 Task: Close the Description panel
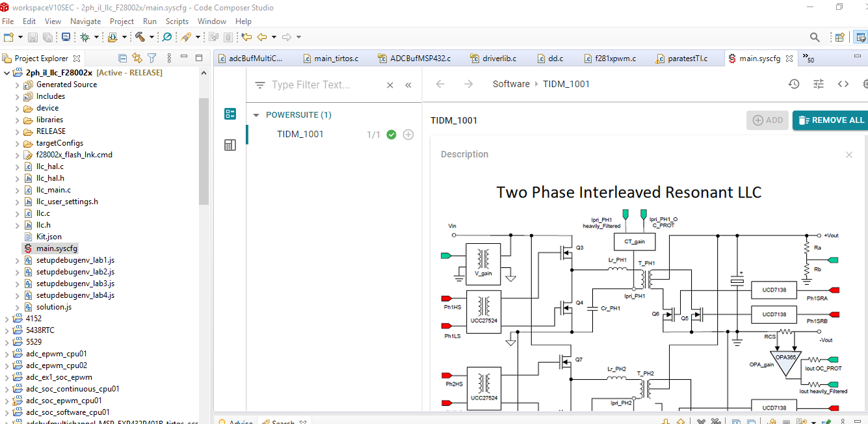pyautogui.click(x=848, y=155)
